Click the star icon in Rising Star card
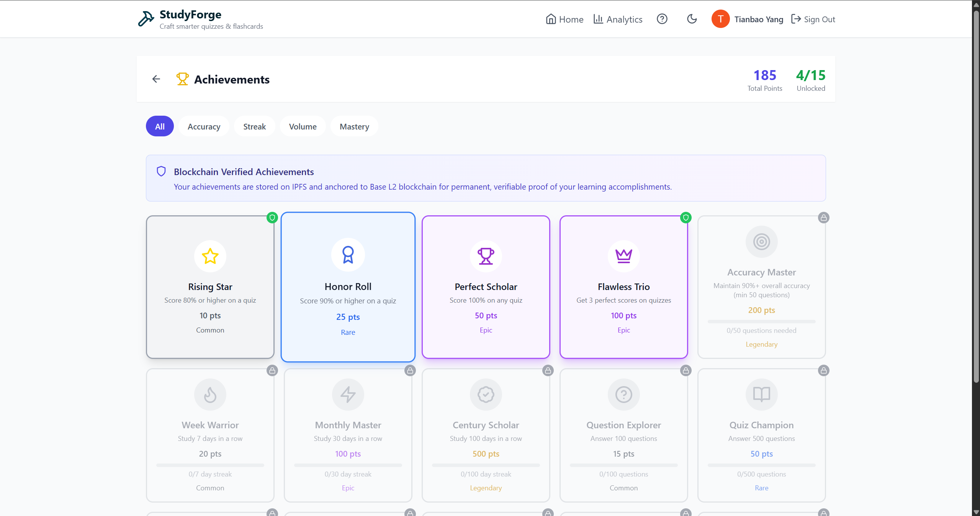This screenshot has height=516, width=980. pos(210,256)
